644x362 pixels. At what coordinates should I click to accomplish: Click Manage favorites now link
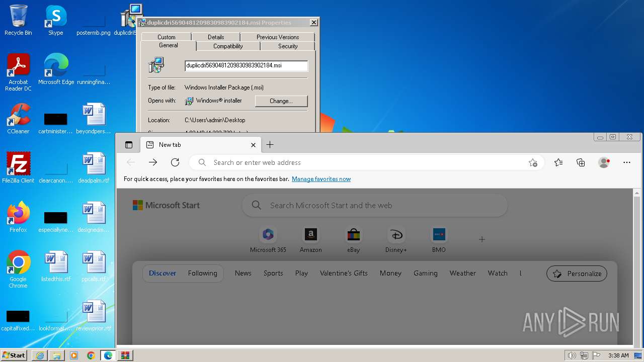pyautogui.click(x=321, y=179)
